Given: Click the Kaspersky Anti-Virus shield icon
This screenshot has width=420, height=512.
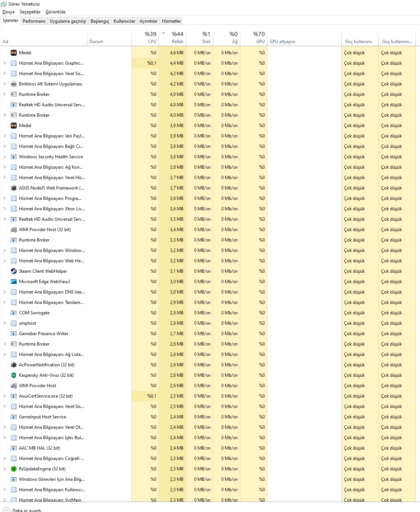Looking at the screenshot, I should pos(14,375).
